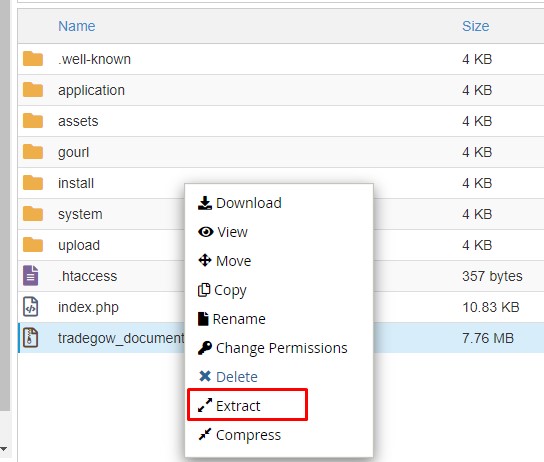The image size is (544, 462).
Task: Click the eye icon beside View
Action: pos(206,232)
